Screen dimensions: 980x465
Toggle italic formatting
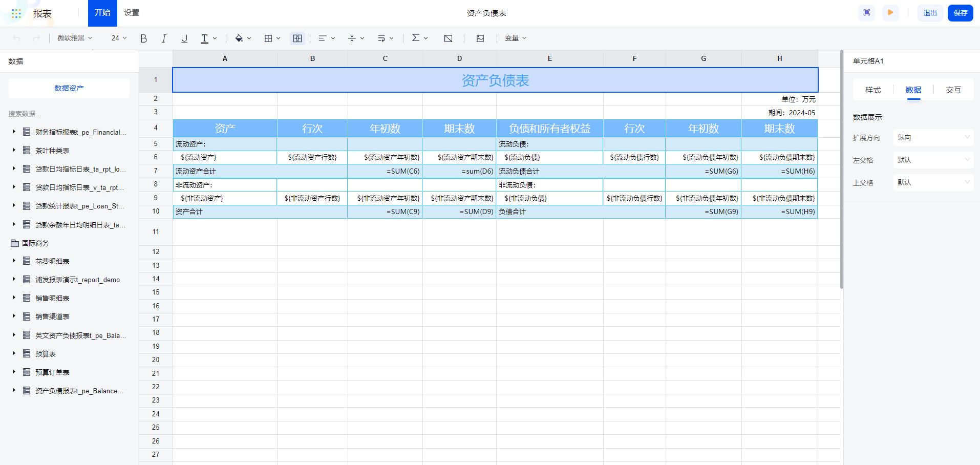click(x=164, y=38)
